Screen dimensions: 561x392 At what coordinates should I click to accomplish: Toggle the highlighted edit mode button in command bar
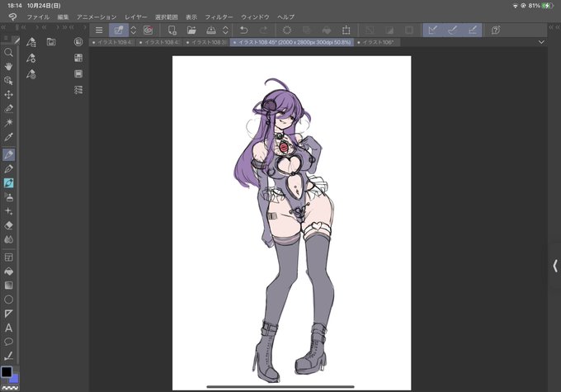(119, 30)
